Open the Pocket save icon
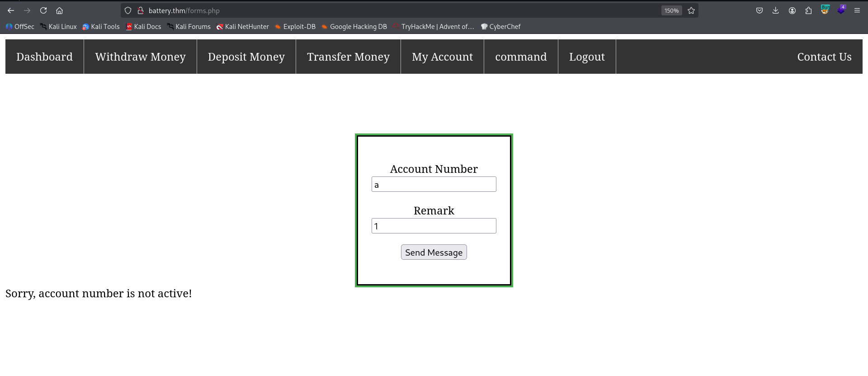This screenshot has height=376, width=868. point(759,10)
